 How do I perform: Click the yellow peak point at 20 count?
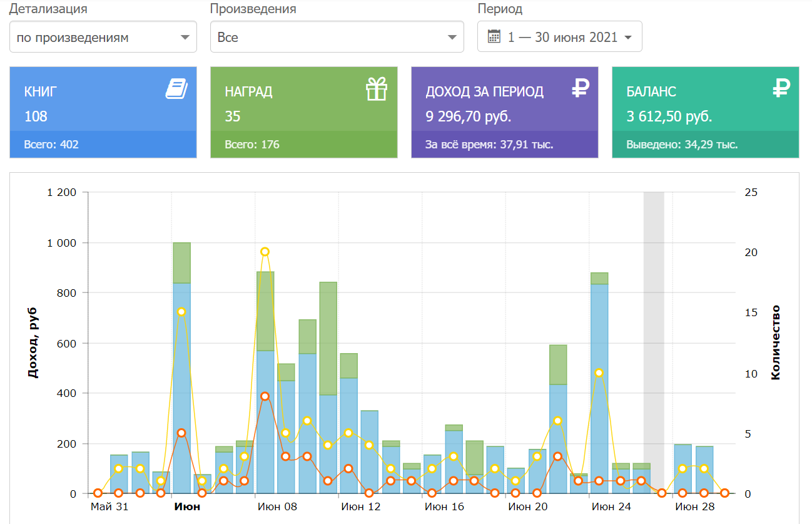265,252
